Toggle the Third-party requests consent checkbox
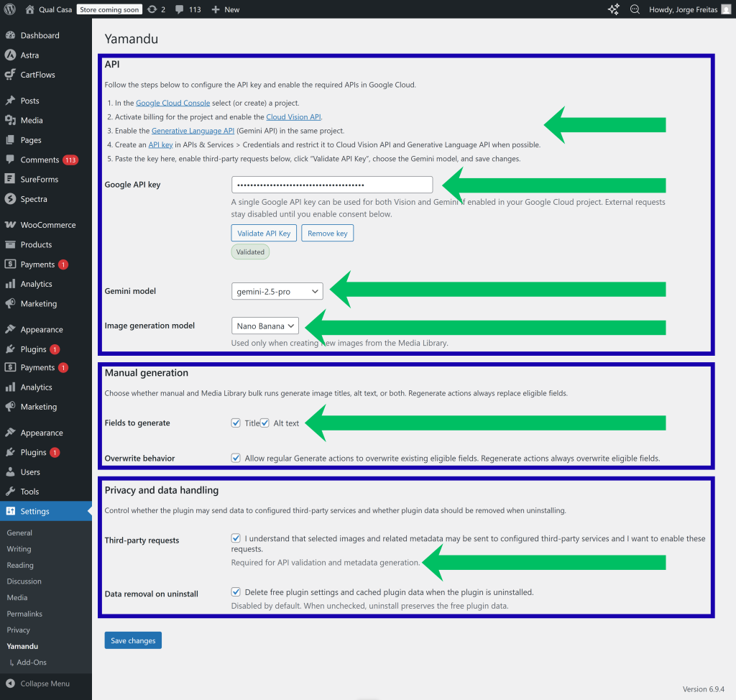The image size is (736, 700). click(x=236, y=538)
